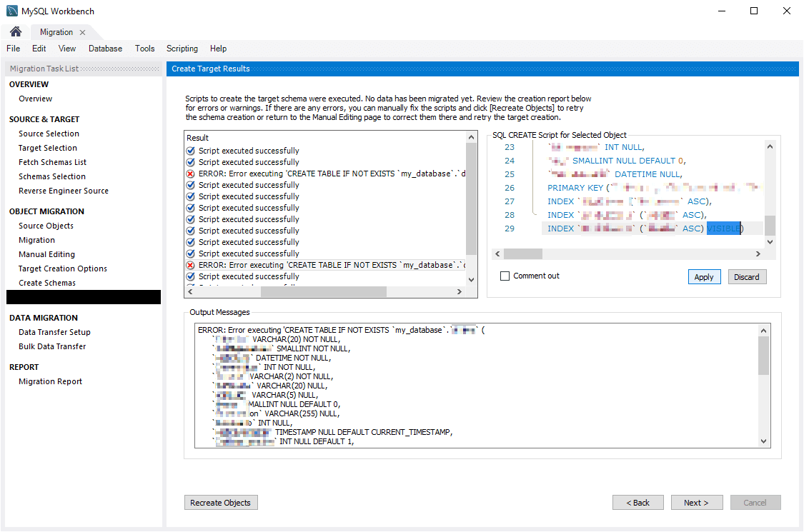The width and height of the screenshot is (804, 532).
Task: Click PRIMARY KEY on script line 26
Action: [x=575, y=188]
